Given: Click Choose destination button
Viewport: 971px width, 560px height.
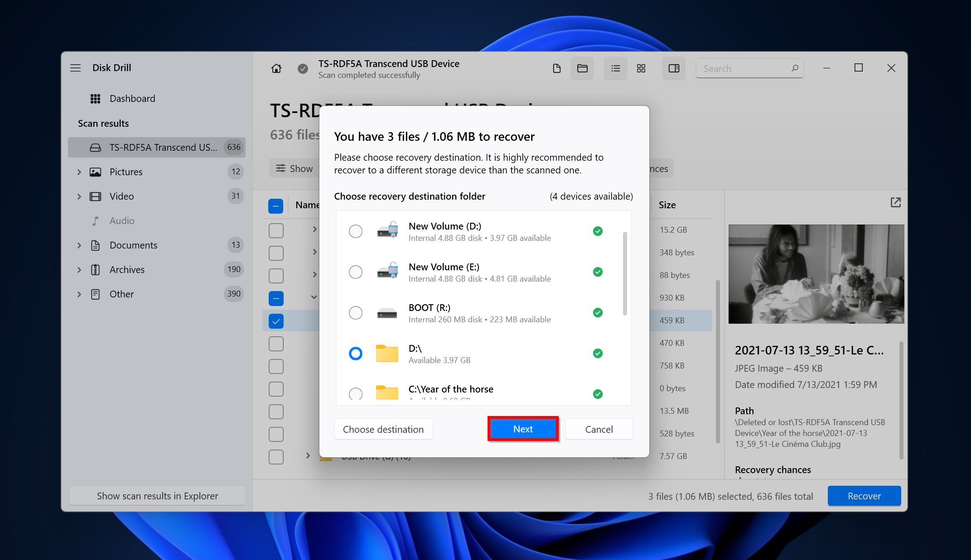Looking at the screenshot, I should (383, 429).
